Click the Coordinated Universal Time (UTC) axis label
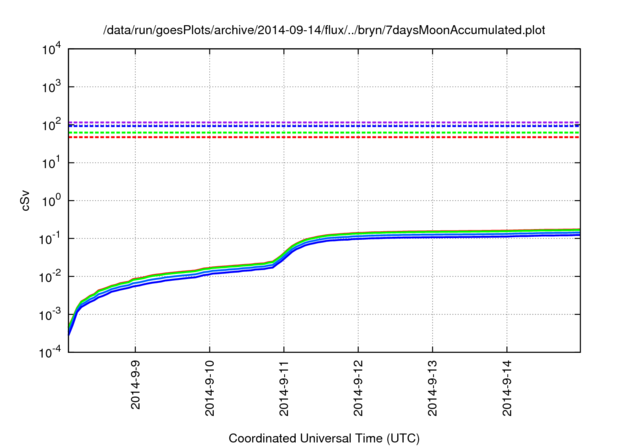Screen dimensions: 640x448 pos(324,438)
